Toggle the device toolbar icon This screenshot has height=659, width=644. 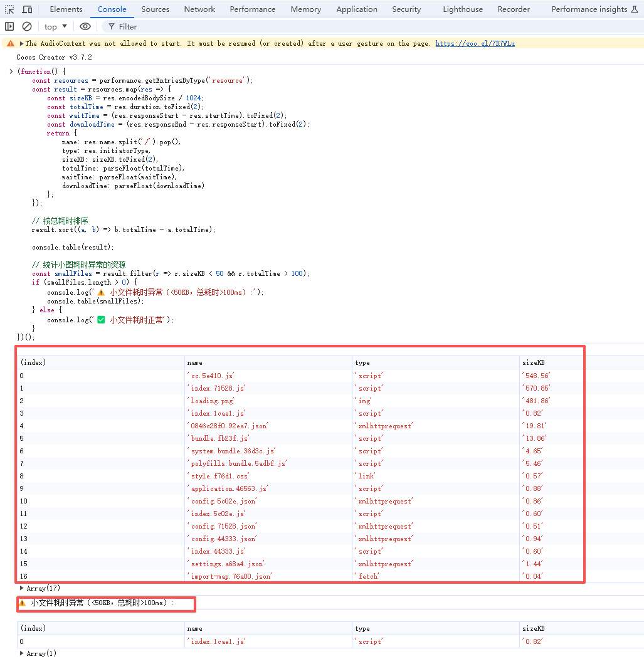click(27, 9)
